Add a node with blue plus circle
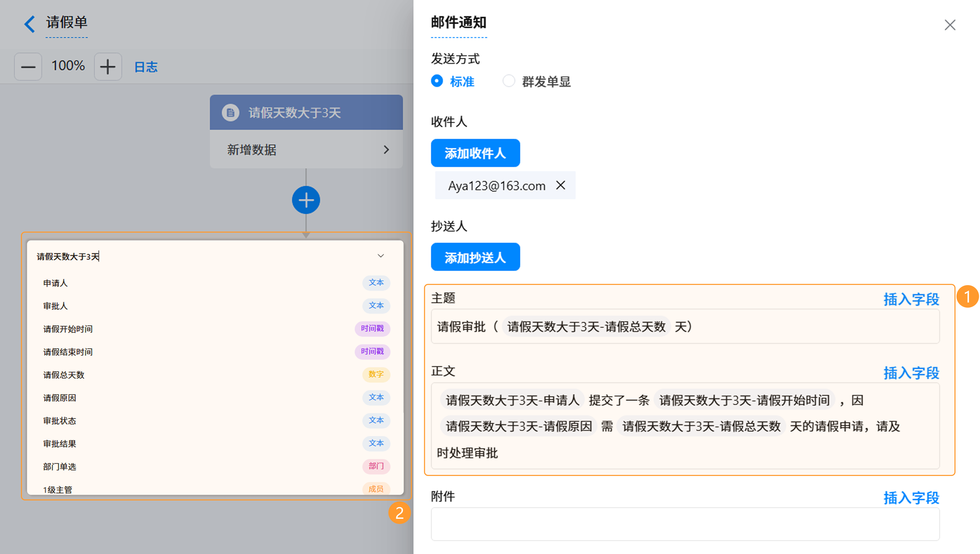 pyautogui.click(x=306, y=200)
